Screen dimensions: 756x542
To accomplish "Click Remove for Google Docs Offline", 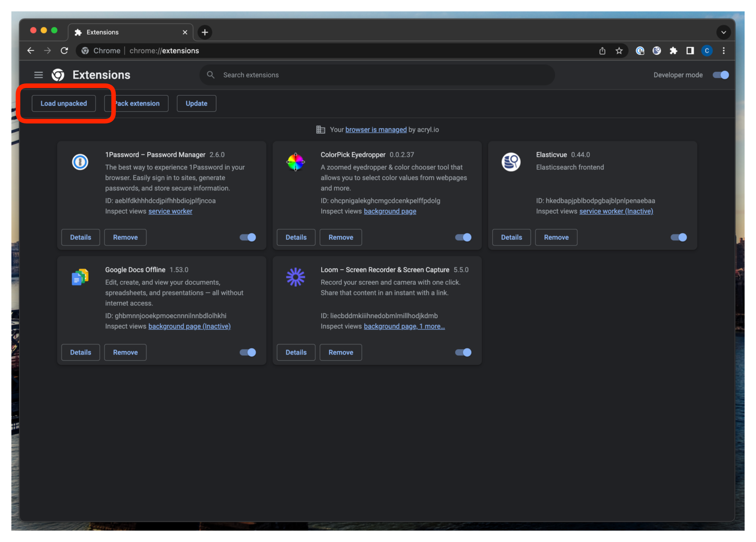I will tap(125, 352).
